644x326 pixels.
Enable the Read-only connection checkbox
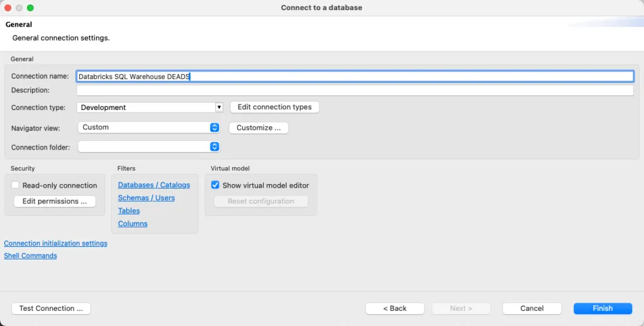point(16,185)
